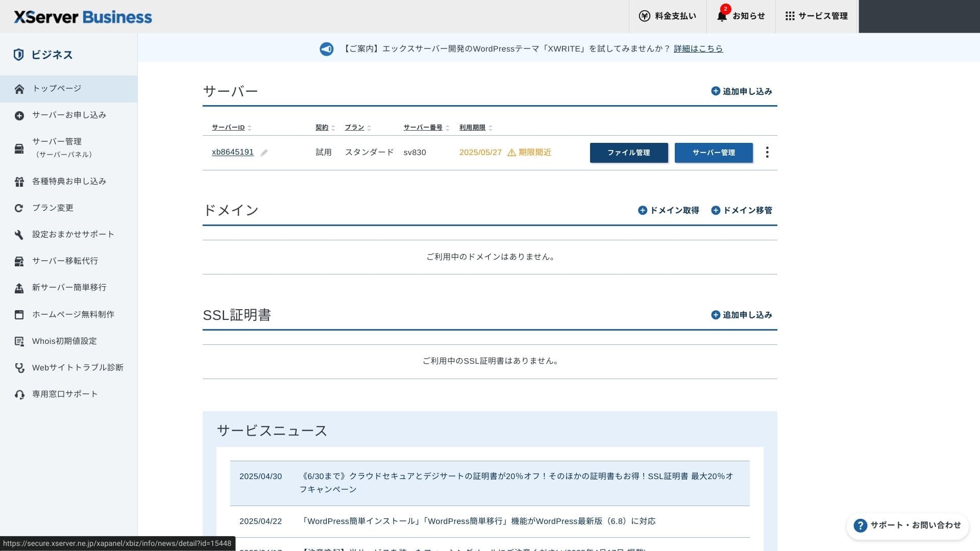980x551 pixels.
Task: Click the plus icon for ドメイン取得
Action: pos(643,210)
